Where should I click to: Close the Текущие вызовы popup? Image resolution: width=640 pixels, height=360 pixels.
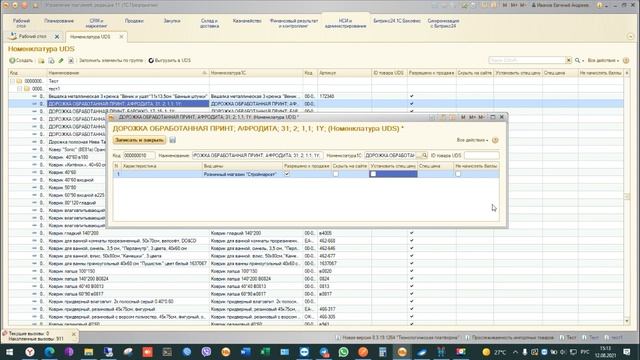[x=74, y=334]
